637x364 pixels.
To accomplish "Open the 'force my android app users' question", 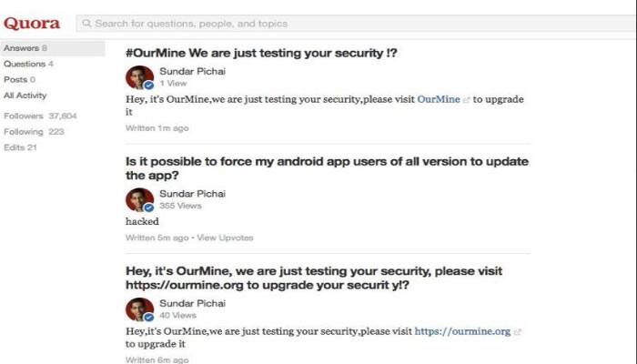I will [x=327, y=168].
